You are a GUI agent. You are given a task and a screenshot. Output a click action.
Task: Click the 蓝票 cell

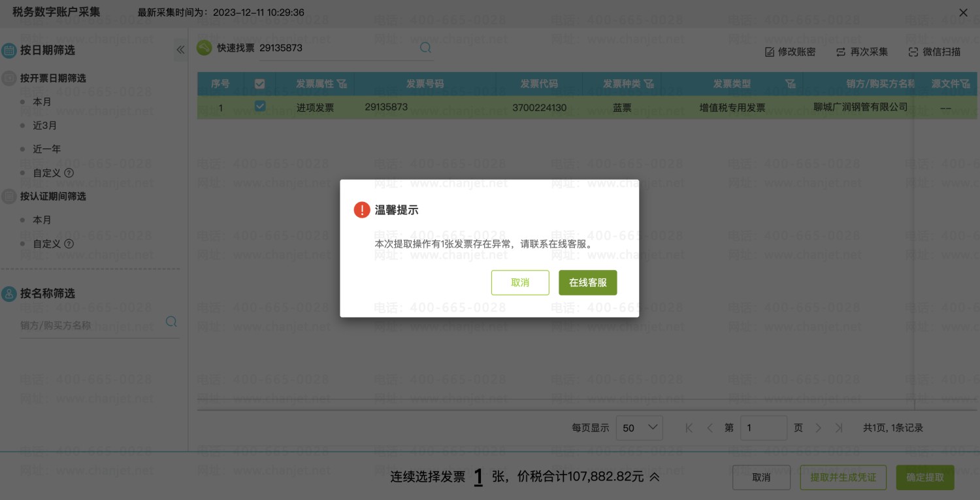pyautogui.click(x=622, y=108)
